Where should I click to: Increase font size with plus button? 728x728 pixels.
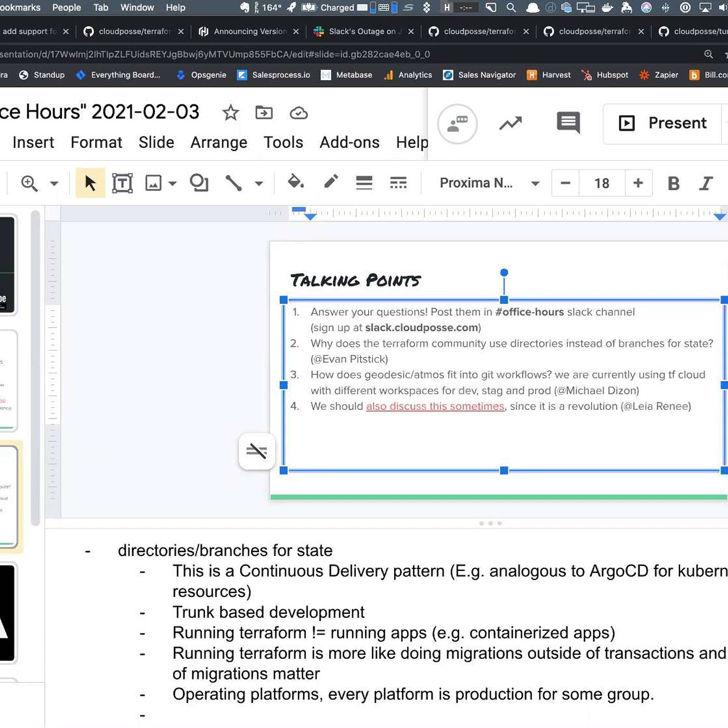pos(638,183)
